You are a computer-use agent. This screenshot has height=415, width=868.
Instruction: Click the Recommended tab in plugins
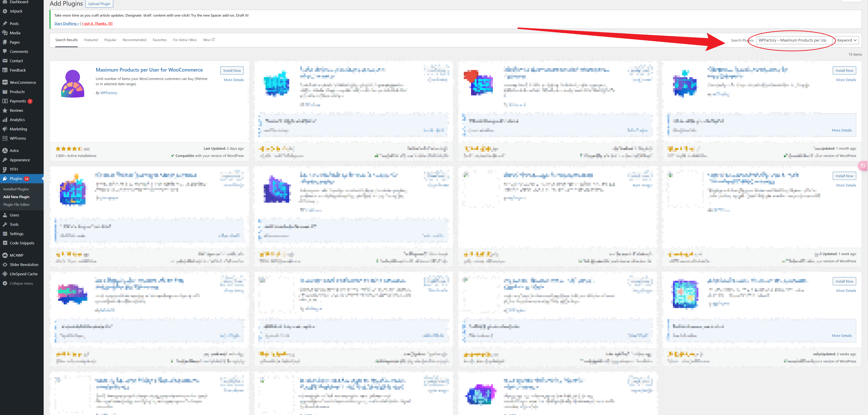[135, 40]
